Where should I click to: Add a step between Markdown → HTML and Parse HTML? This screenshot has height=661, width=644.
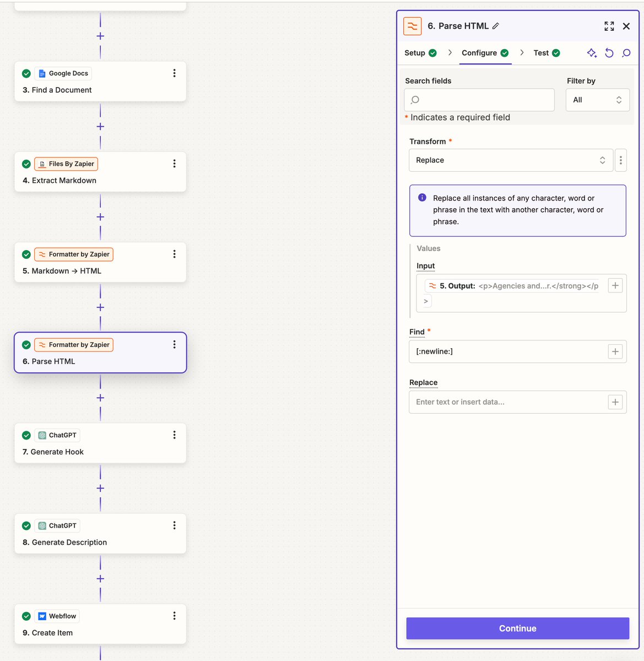[100, 307]
